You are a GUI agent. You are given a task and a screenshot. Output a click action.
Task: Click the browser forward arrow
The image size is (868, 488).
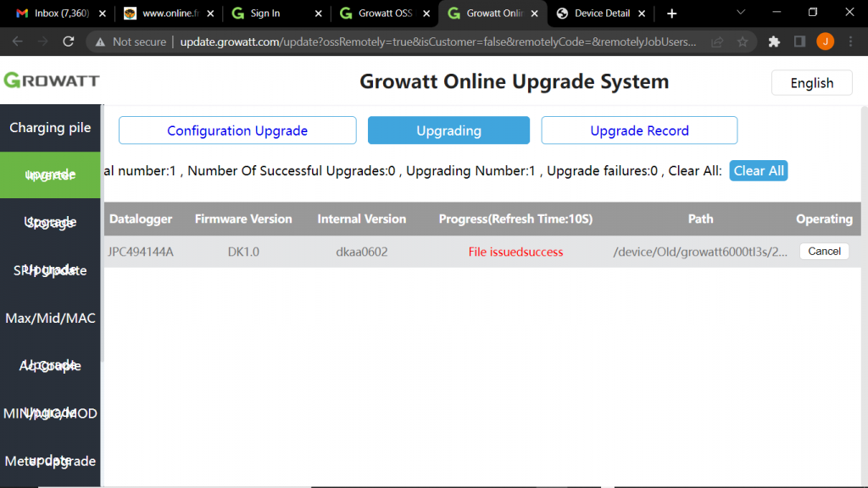click(x=42, y=42)
